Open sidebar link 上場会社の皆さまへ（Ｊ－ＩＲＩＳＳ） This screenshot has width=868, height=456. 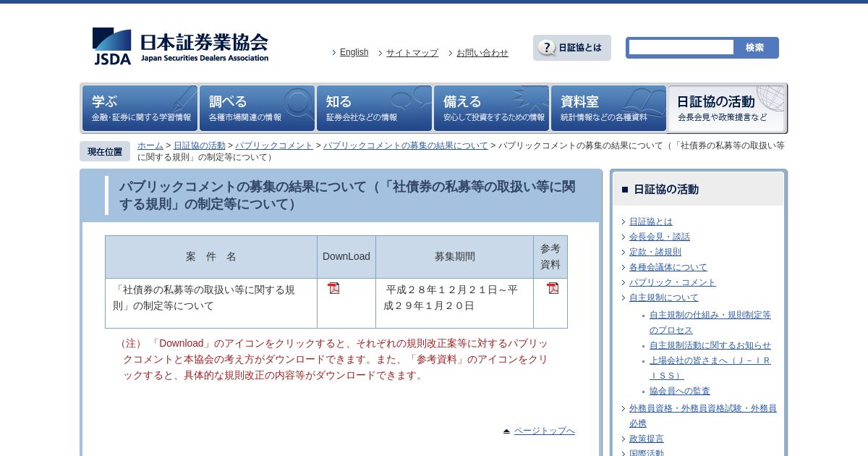(x=710, y=368)
